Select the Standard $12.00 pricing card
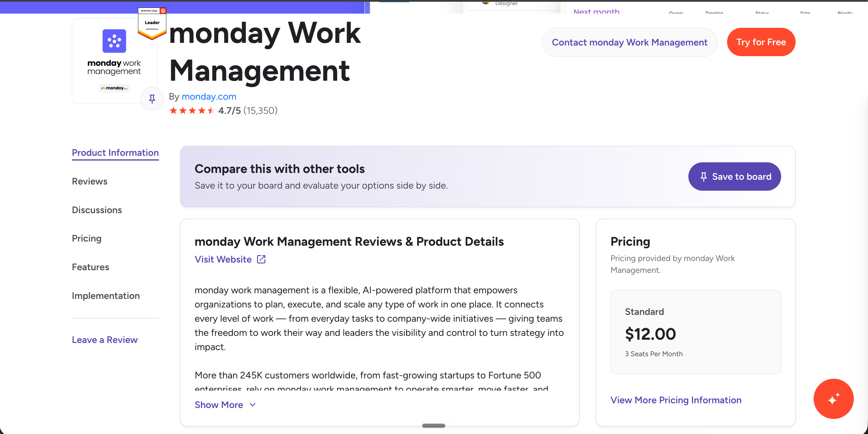 (695, 332)
